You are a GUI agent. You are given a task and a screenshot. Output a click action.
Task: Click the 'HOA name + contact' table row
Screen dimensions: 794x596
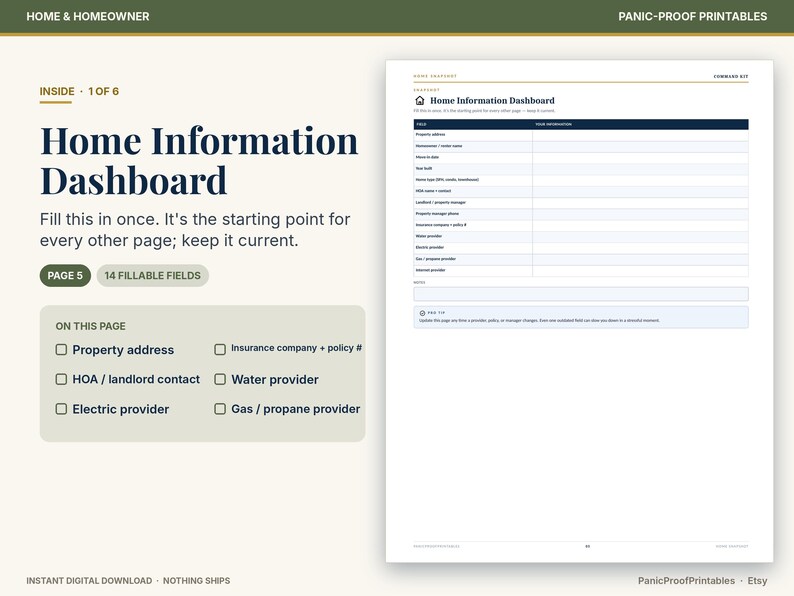click(581, 191)
